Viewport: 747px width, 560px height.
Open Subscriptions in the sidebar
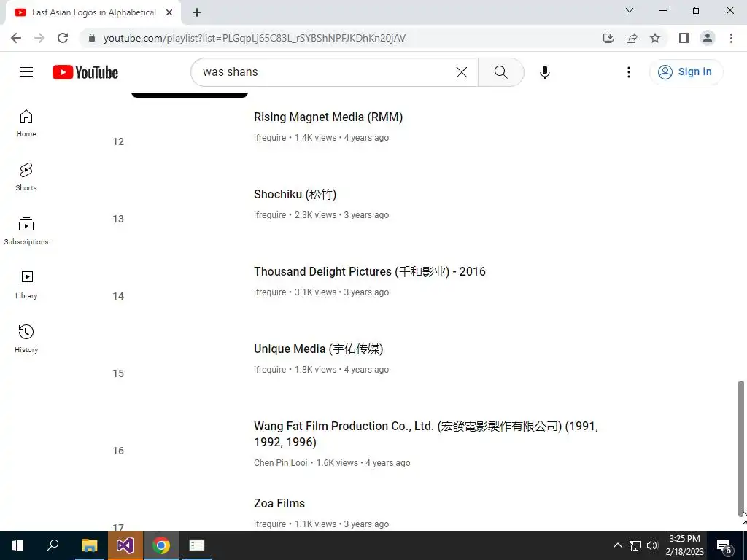(26, 231)
